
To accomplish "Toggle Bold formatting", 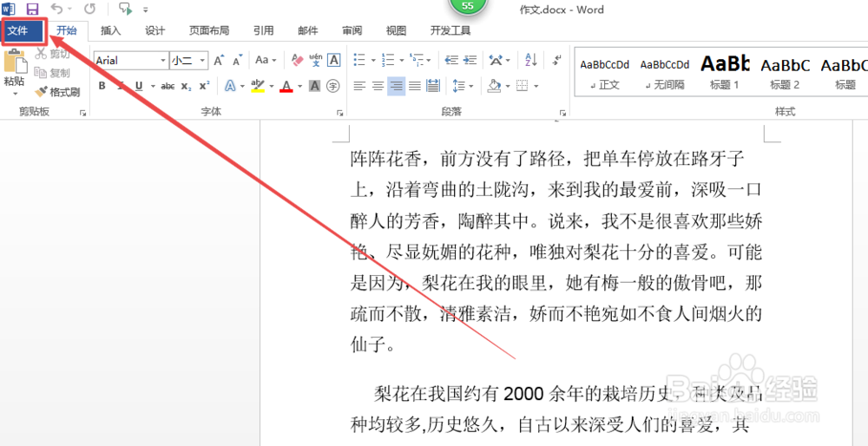I will pos(102,86).
